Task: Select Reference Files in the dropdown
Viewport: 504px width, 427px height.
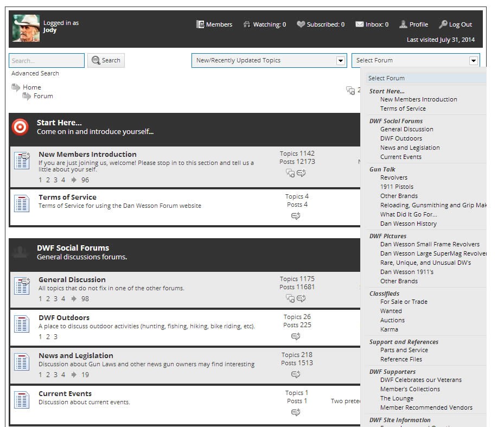Action: 401,360
